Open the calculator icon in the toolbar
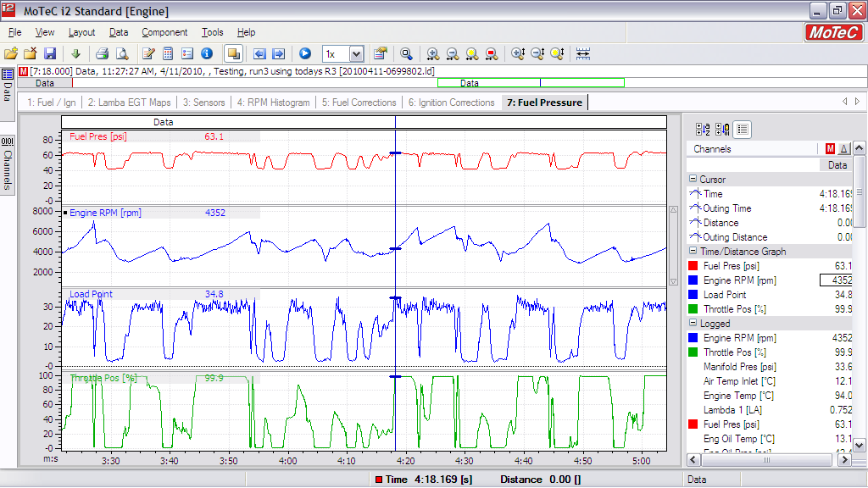 168,53
